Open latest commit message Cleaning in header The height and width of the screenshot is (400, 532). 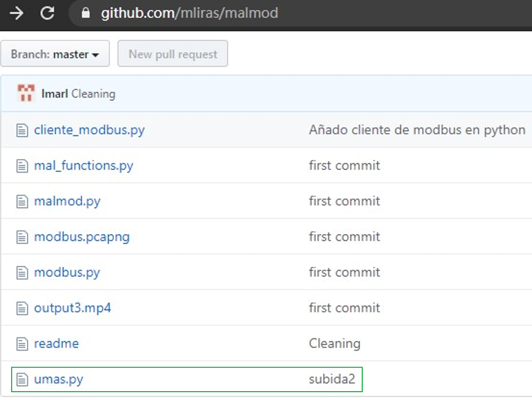93,94
